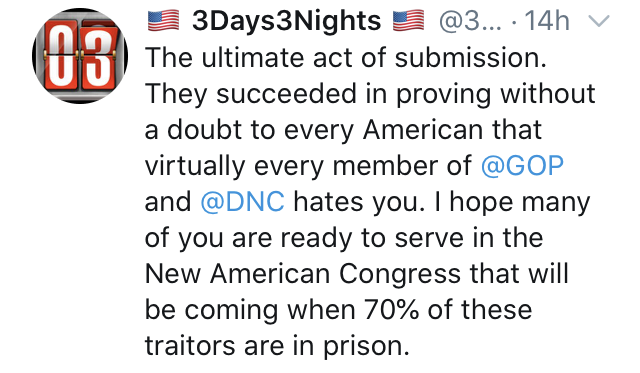640x373 pixels.
Task: Click the "70%" text in tweet
Action: (391, 309)
